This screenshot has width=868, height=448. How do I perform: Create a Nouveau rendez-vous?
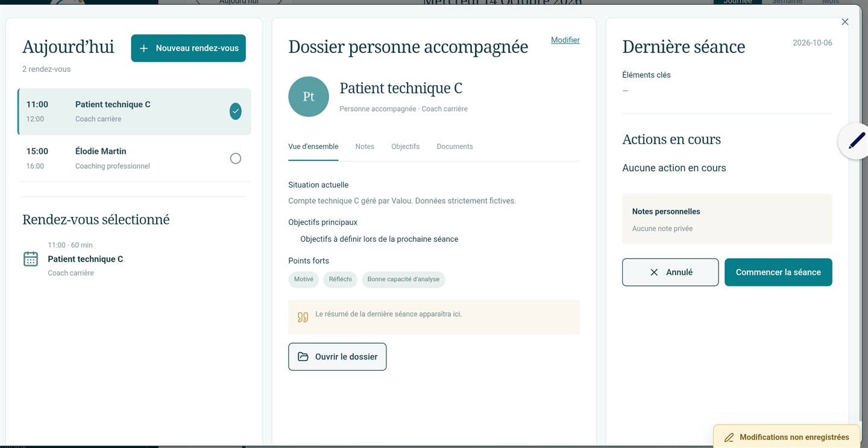click(189, 48)
